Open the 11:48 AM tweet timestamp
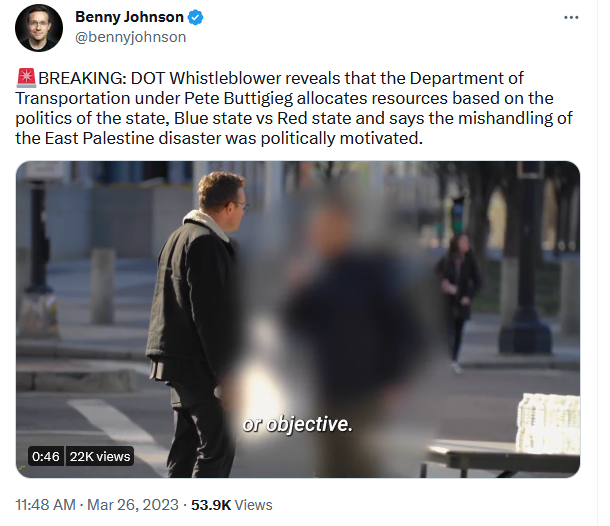The width and height of the screenshot is (610, 526). coord(45,505)
